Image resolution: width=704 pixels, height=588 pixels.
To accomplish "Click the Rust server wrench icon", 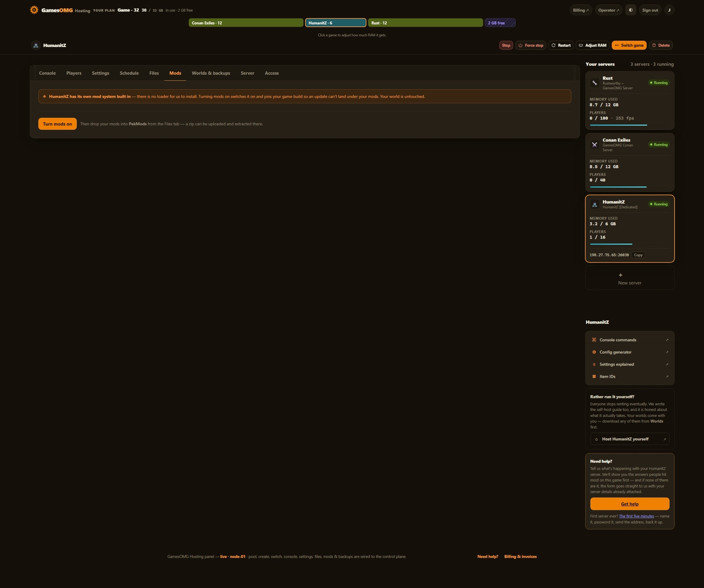I will (x=594, y=83).
